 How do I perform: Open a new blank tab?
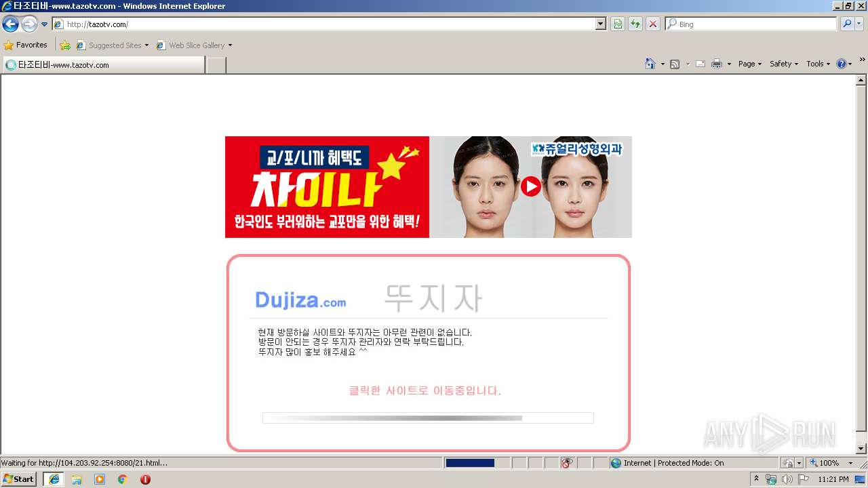[216, 65]
